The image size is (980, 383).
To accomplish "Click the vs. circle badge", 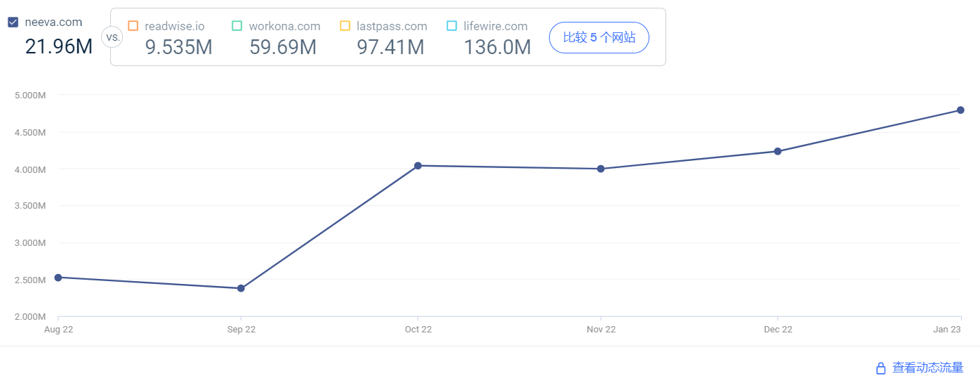I will point(112,37).
